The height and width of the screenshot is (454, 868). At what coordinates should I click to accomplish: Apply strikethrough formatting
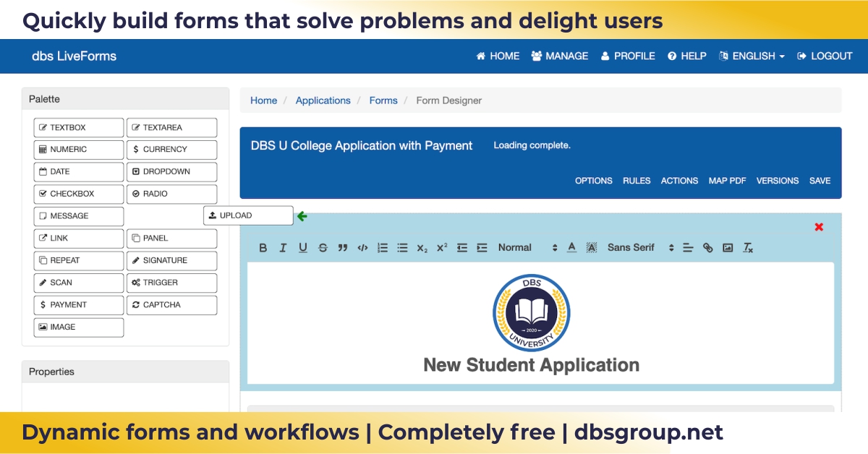[x=323, y=248]
